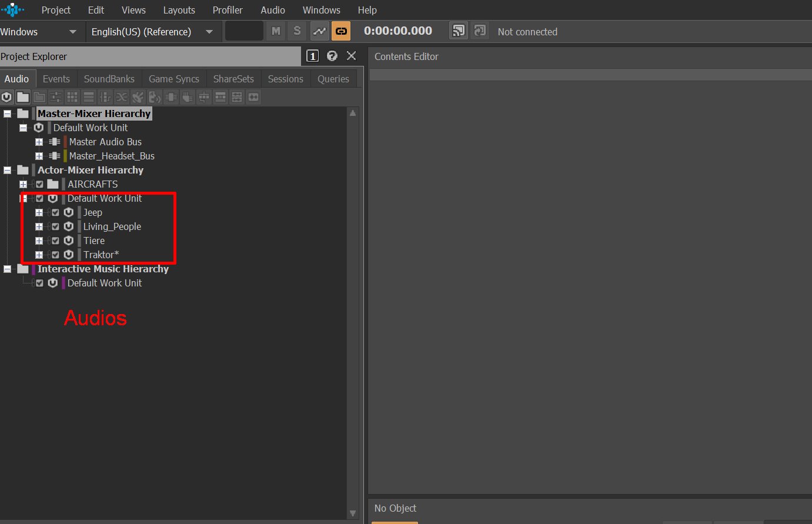The image size is (812, 524).
Task: Select the Living_People tree row
Action: 112,226
